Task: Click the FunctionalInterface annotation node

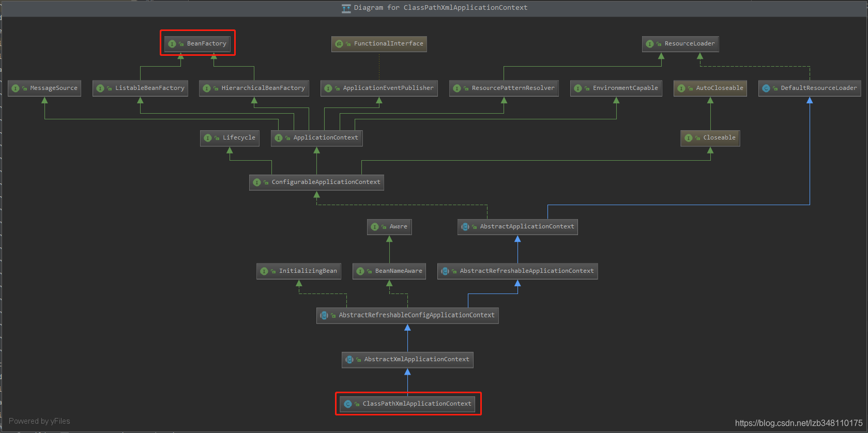Action: point(379,44)
